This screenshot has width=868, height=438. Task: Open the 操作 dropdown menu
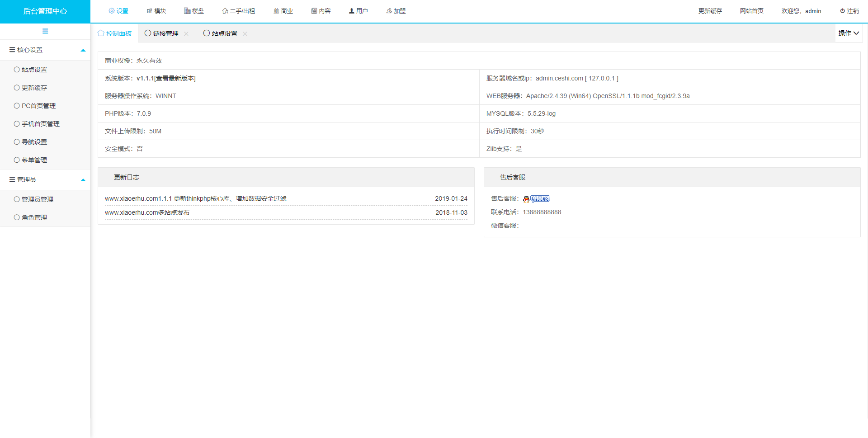point(849,33)
